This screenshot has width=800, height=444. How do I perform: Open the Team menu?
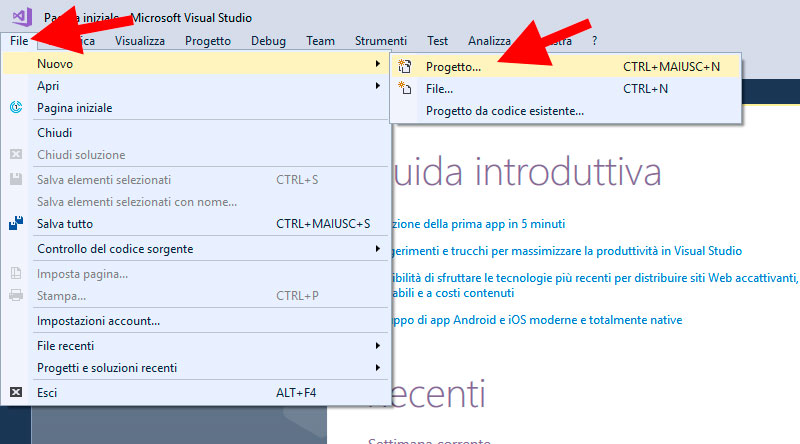click(x=320, y=41)
